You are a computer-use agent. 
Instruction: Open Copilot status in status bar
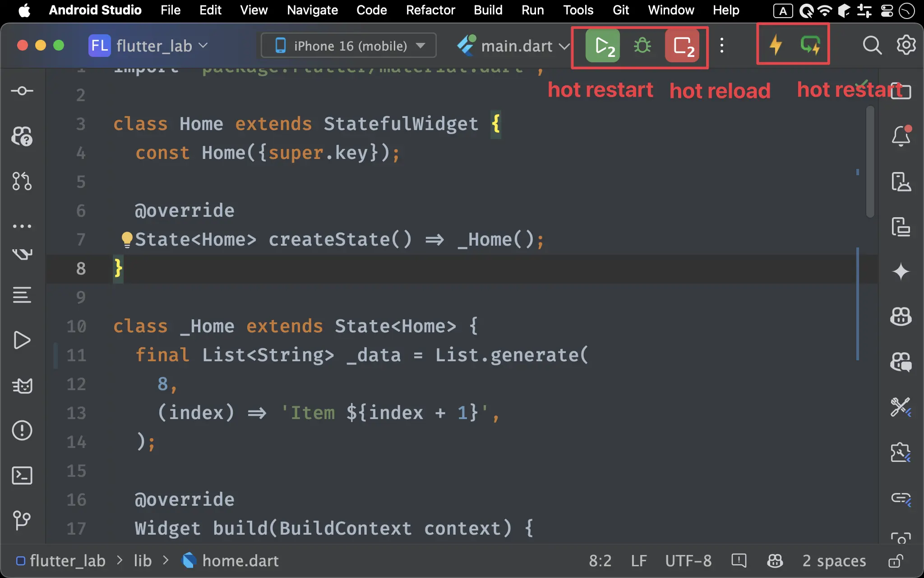775,560
